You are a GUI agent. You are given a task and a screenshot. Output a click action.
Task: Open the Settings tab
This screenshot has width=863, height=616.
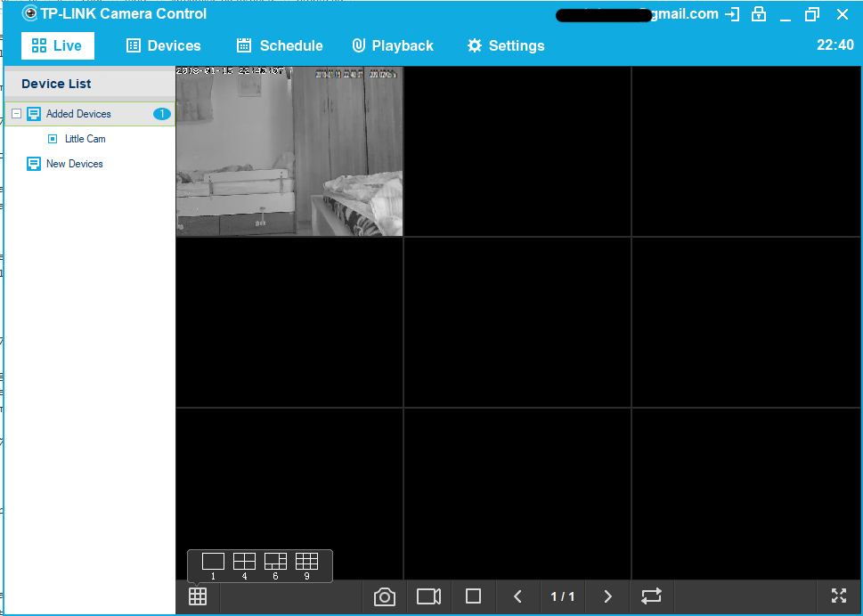click(506, 46)
